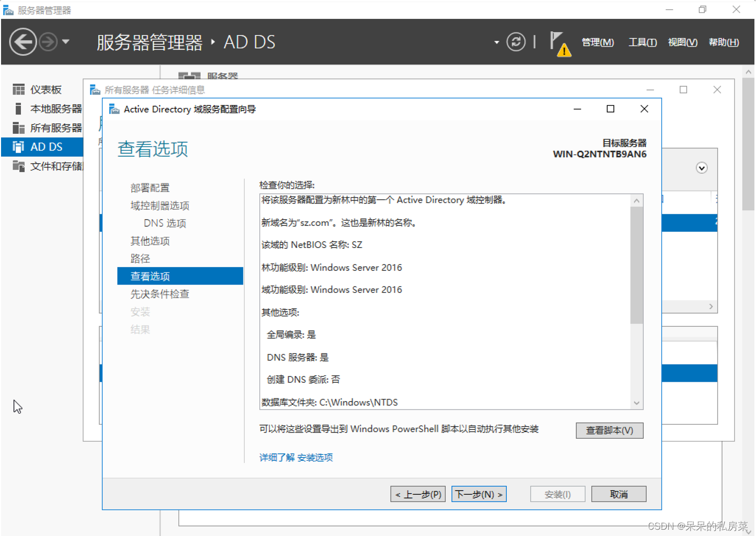The height and width of the screenshot is (536, 756).
Task: Click the forward navigation arrow in Server Manager
Action: coord(48,42)
